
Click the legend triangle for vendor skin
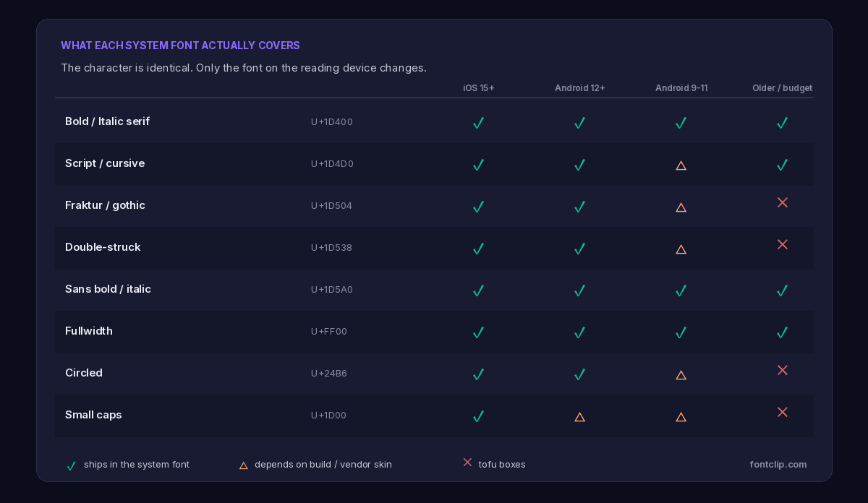(x=243, y=465)
